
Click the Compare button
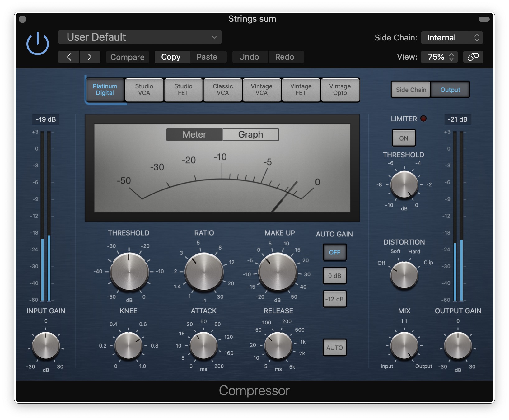[x=127, y=57]
